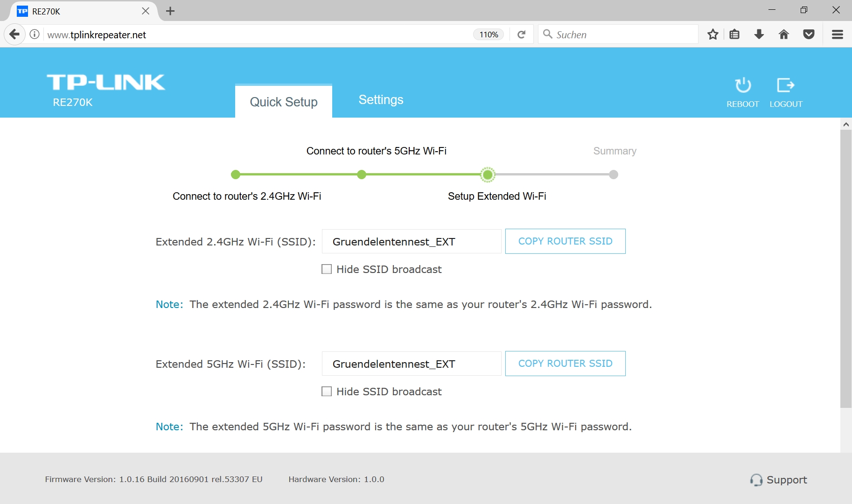Click the magnifier icon in search box
852x504 pixels.
pyautogui.click(x=548, y=34)
